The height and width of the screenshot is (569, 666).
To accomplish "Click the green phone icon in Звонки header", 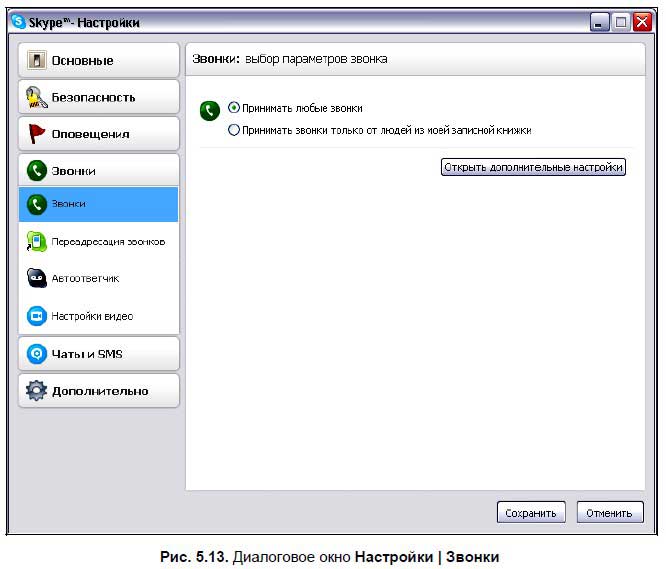I will point(37,171).
